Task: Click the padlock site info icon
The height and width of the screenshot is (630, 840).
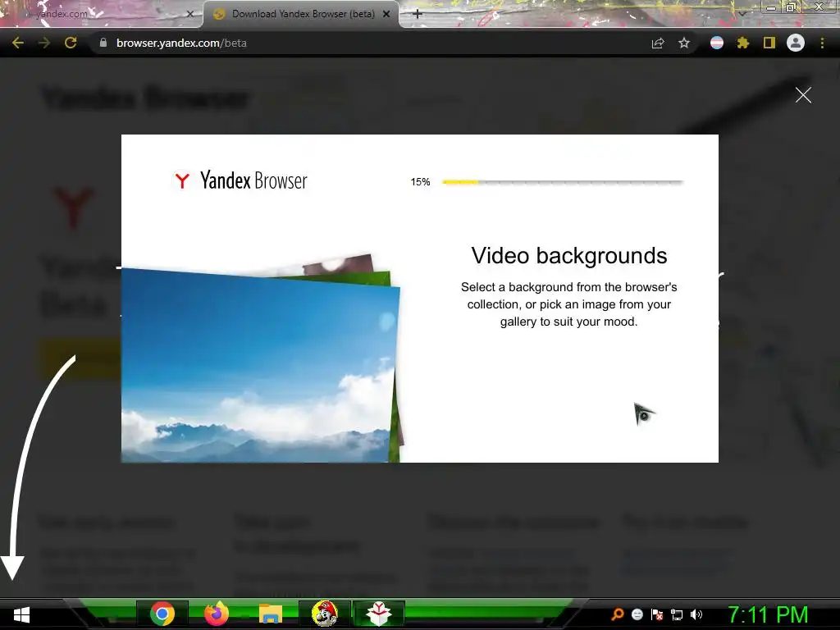Action: [103, 43]
